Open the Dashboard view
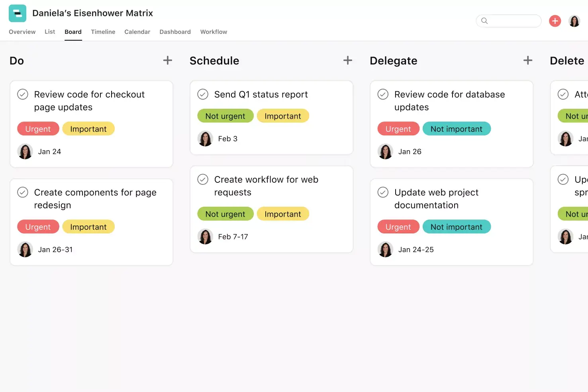The width and height of the screenshot is (588, 392). coord(175,31)
